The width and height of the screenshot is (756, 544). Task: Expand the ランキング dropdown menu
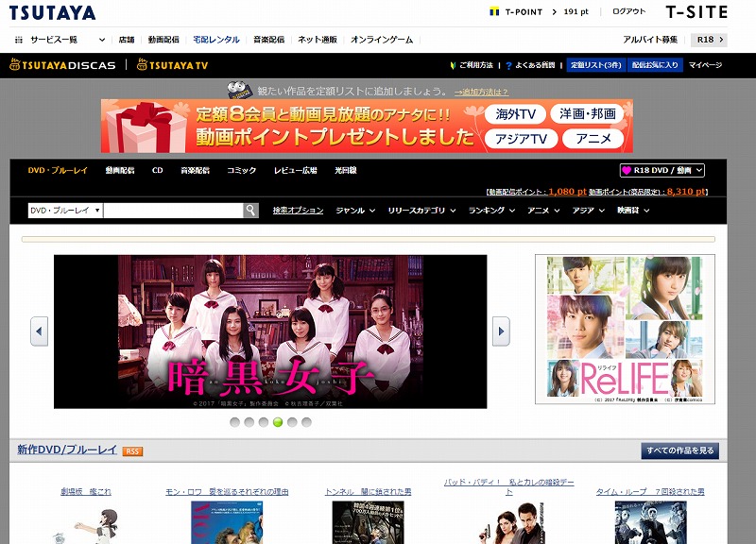click(x=491, y=211)
